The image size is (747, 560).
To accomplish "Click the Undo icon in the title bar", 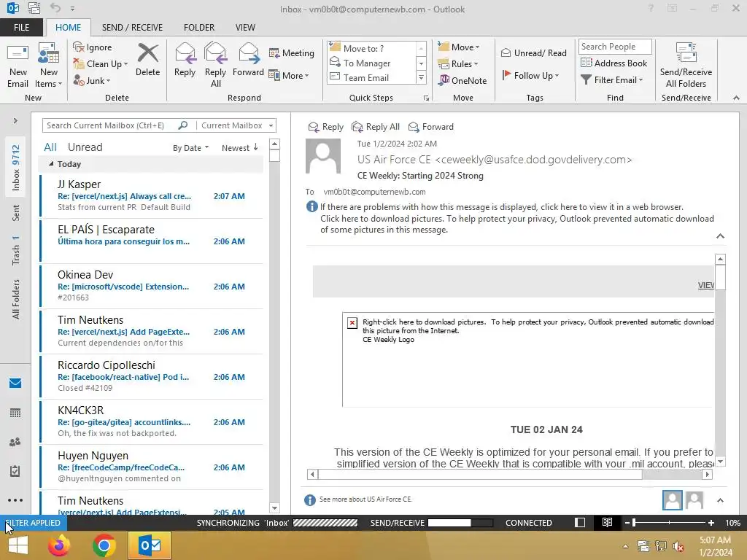I will coord(55,8).
